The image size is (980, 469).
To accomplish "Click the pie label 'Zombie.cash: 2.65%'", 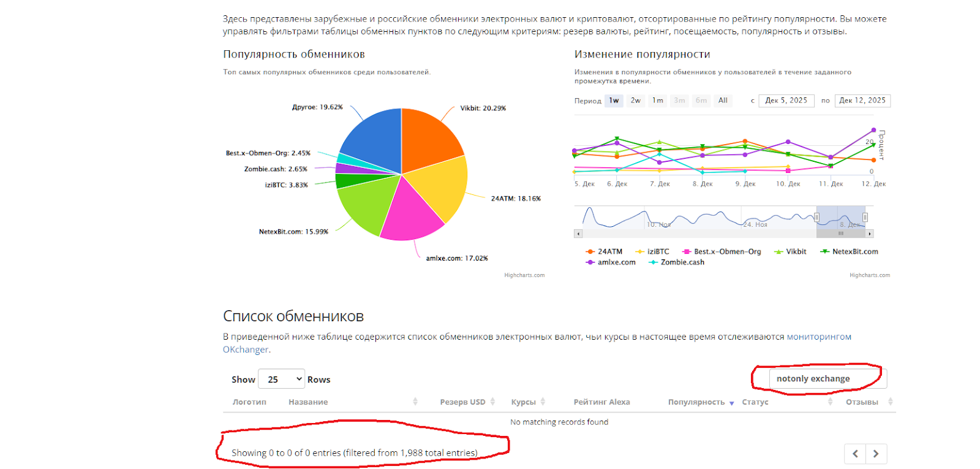I will (276, 169).
